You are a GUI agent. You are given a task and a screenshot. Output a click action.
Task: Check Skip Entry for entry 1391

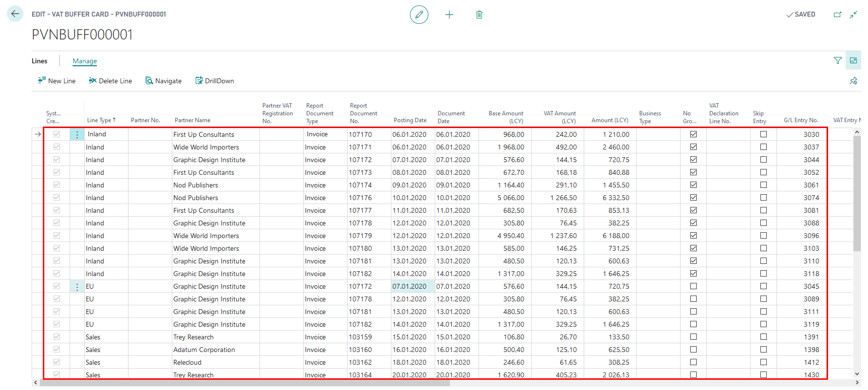(763, 337)
